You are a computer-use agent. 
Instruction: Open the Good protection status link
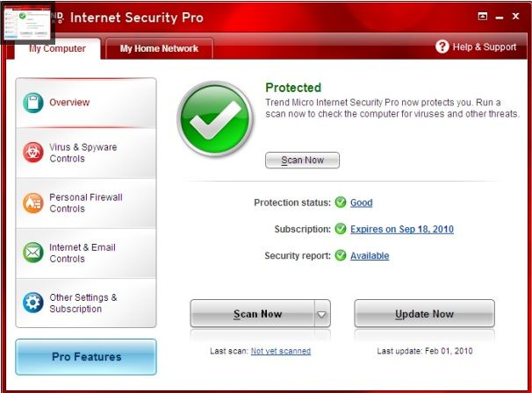(x=362, y=203)
